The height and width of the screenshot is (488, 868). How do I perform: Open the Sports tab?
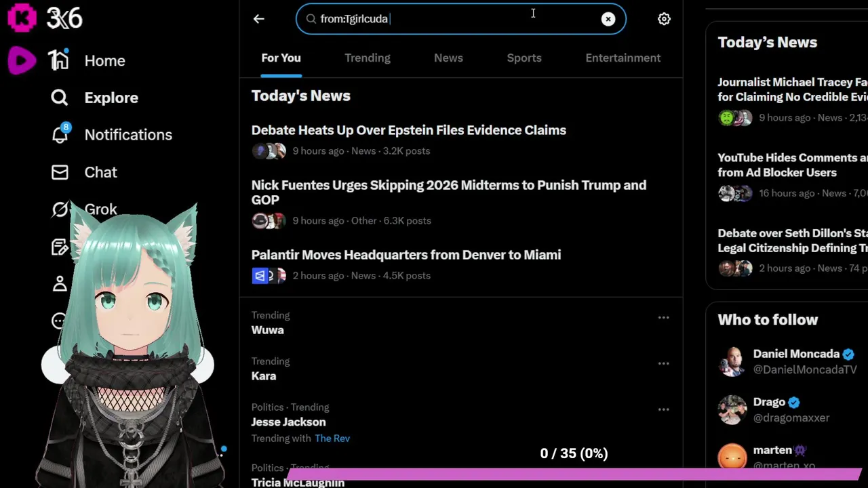(x=524, y=58)
